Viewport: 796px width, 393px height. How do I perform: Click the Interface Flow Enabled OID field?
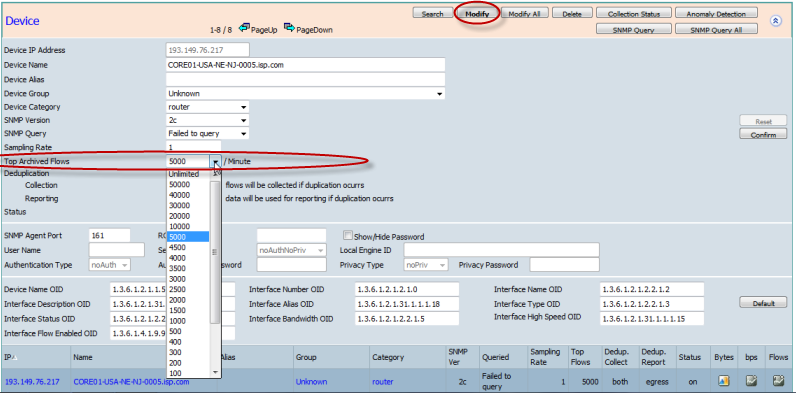139,333
